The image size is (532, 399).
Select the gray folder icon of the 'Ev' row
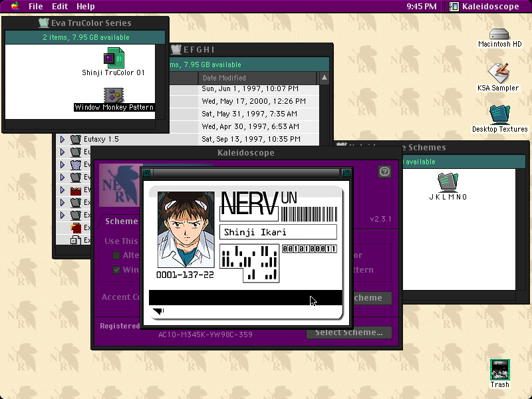point(75,177)
